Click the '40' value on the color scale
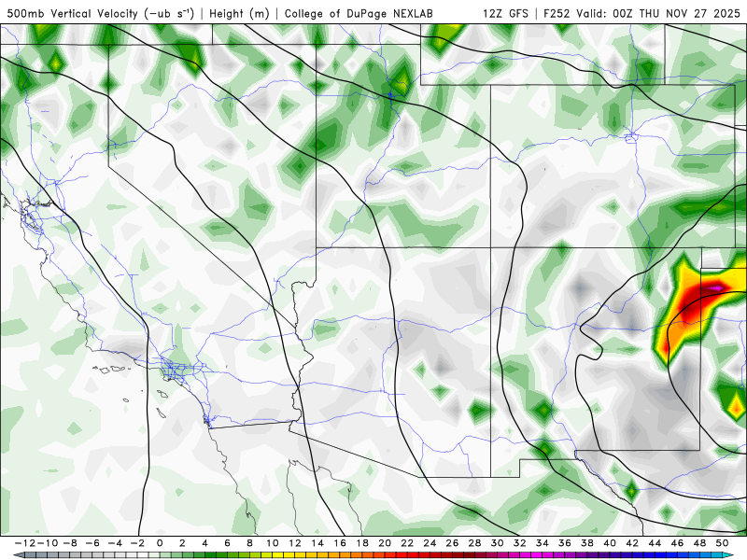747x560 pixels. [610, 543]
